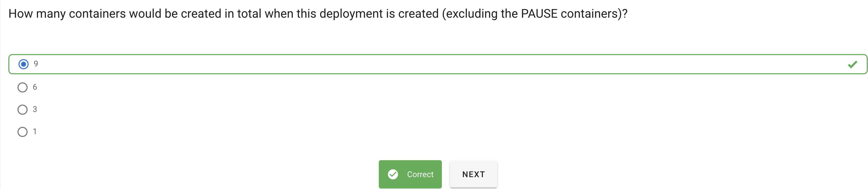868x189 pixels.
Task: Click the green checkmark beside answer 9
Action: point(853,64)
